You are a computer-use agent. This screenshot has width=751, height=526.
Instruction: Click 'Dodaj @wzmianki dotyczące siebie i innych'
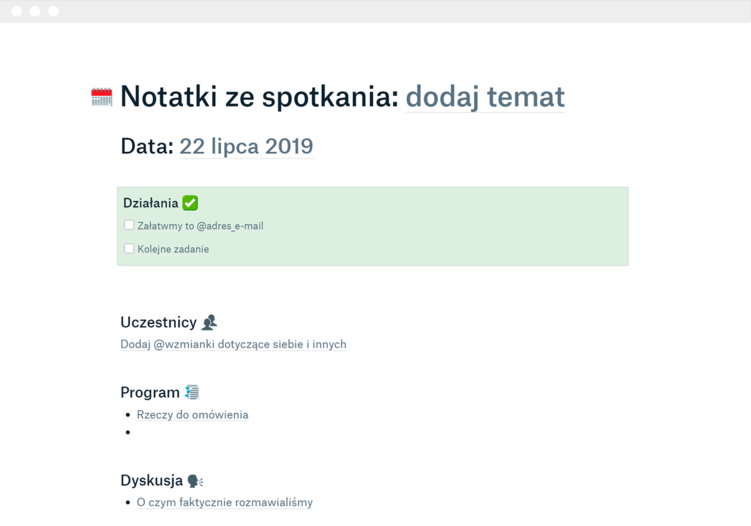233,344
